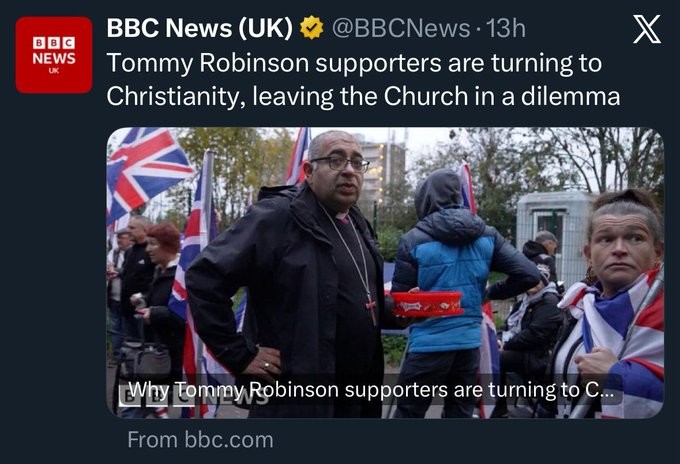Click the small UK label in the avatar
Image resolution: width=680 pixels, height=464 pixels.
[54, 71]
